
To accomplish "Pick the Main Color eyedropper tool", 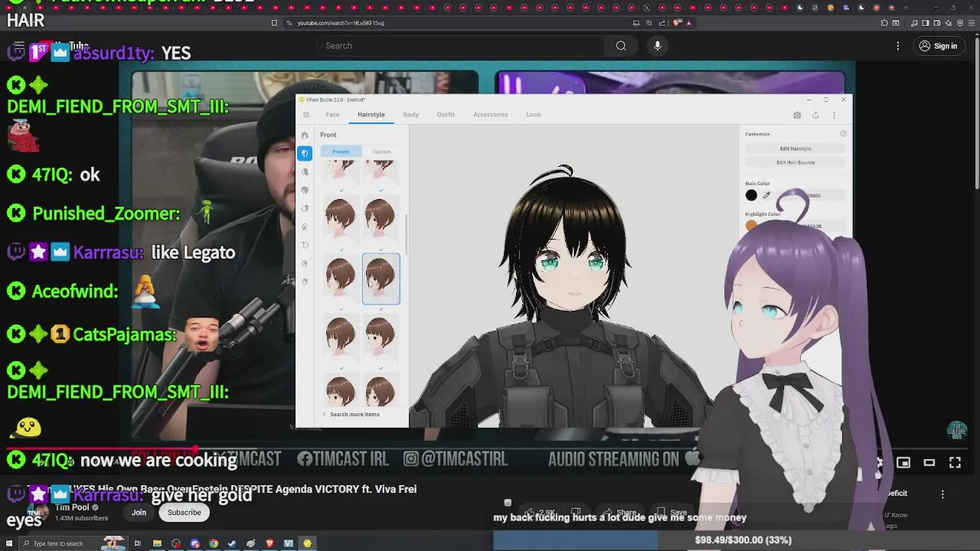I will coord(766,195).
